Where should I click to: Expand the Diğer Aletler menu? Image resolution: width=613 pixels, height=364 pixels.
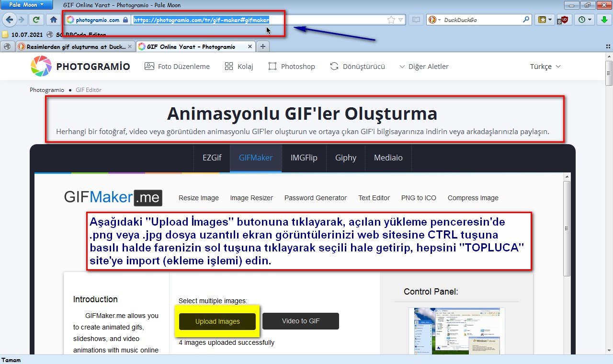(x=424, y=67)
